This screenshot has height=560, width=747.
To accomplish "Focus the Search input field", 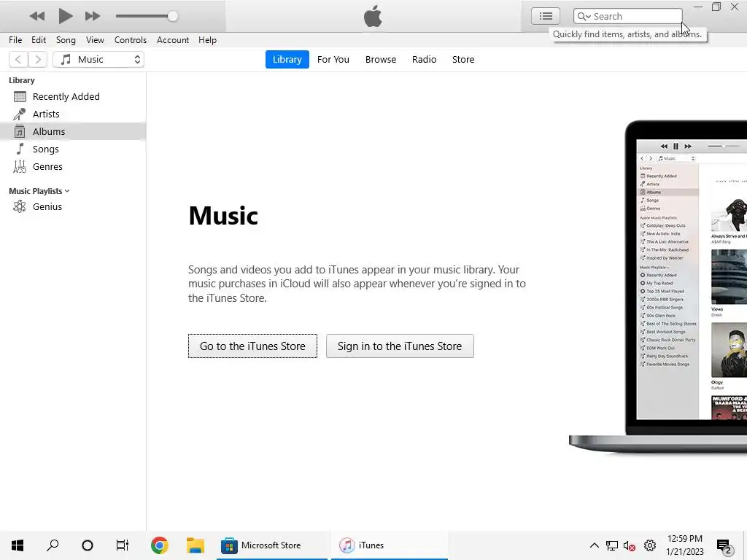I will tap(628, 16).
